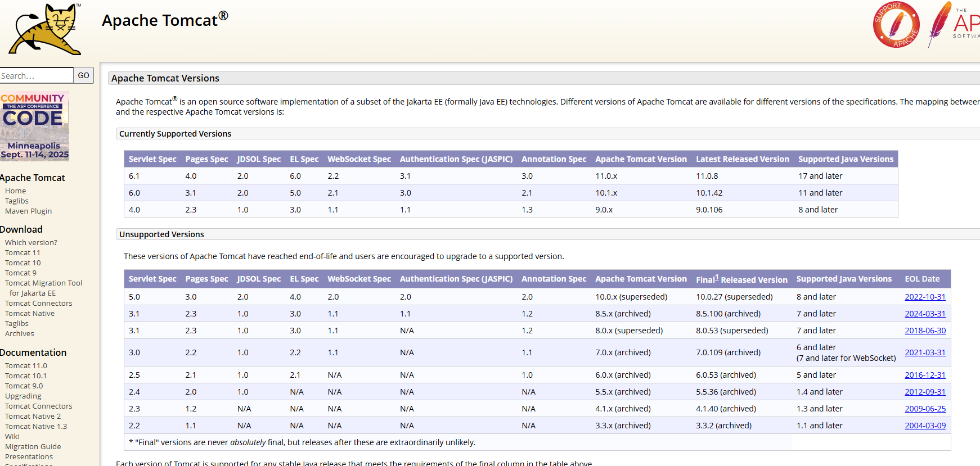Screen dimensions: 980x466
Task: Click the GO search button
Action: pyautogui.click(x=84, y=75)
